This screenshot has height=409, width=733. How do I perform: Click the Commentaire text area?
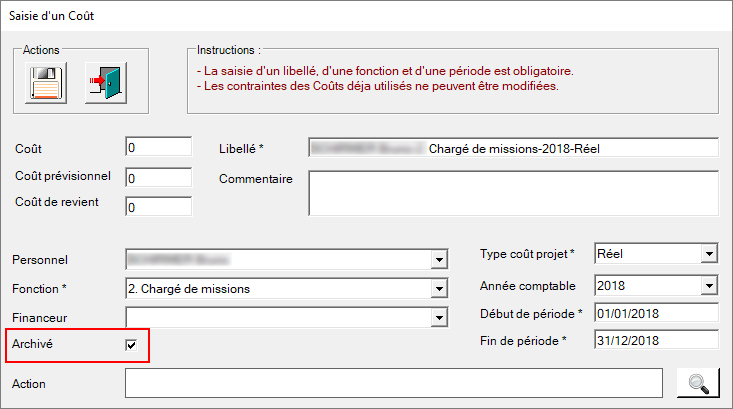point(513,193)
